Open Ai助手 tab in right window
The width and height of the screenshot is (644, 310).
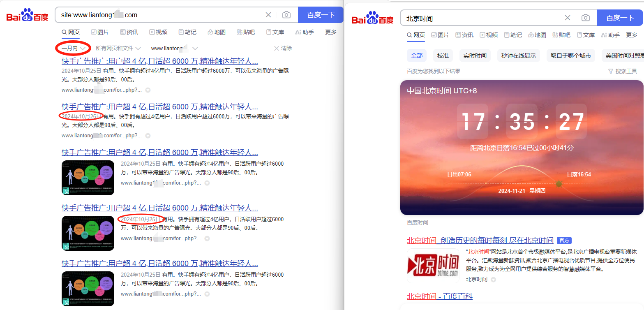pyautogui.click(x=610, y=35)
